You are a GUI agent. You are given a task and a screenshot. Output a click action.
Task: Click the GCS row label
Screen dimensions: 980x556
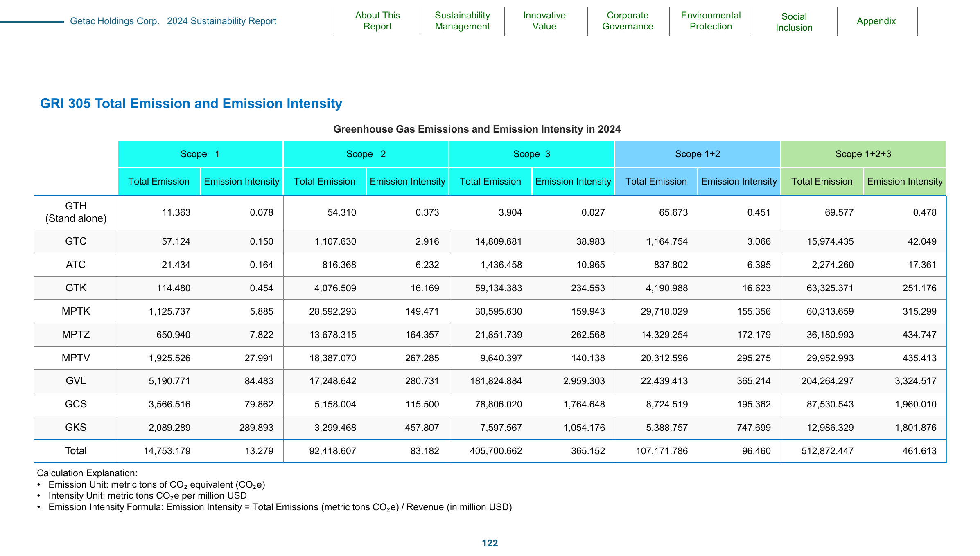pyautogui.click(x=76, y=404)
